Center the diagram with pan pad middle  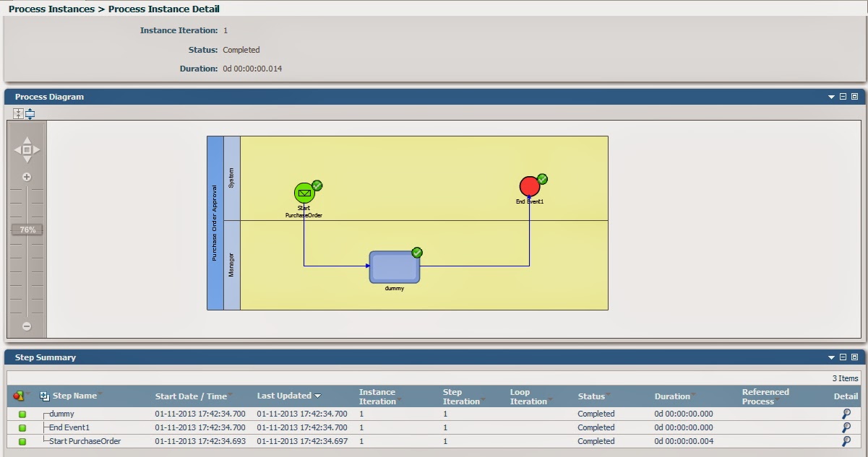(27, 150)
